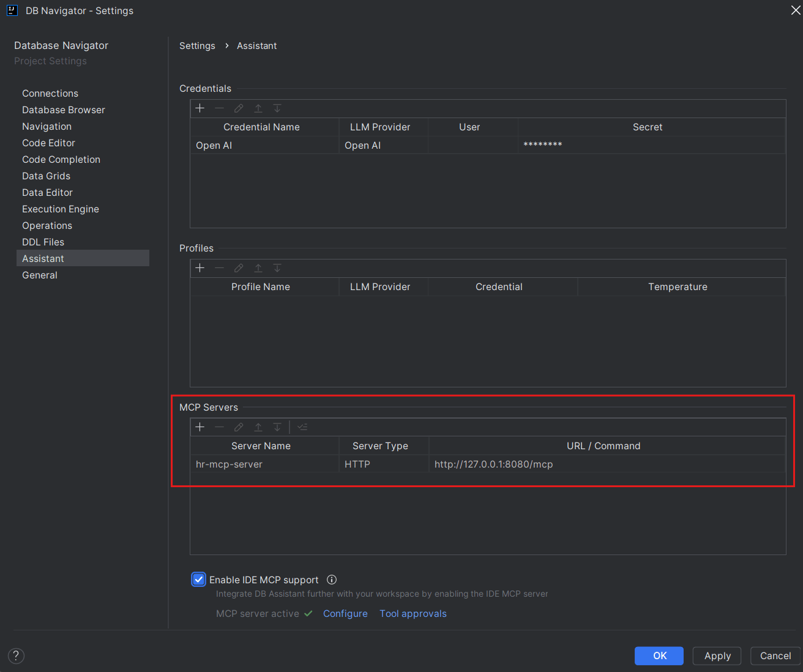Click Assistant in the breadcrumb
Screen dimensions: 803x672
pos(257,46)
